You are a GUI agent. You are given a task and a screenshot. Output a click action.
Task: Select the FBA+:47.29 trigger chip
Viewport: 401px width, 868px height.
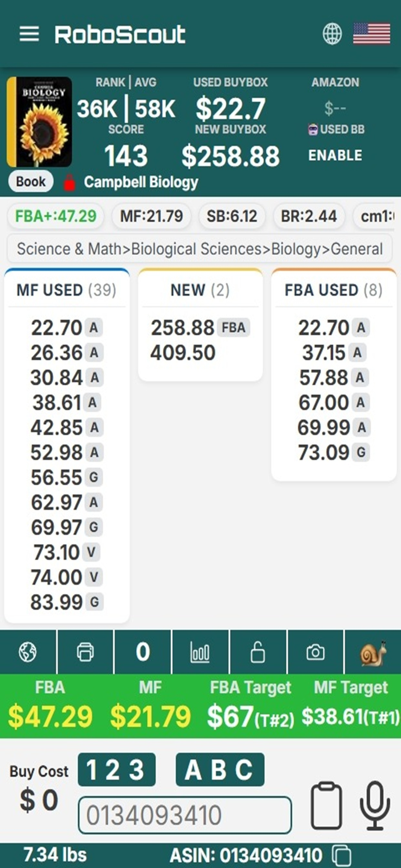click(56, 216)
